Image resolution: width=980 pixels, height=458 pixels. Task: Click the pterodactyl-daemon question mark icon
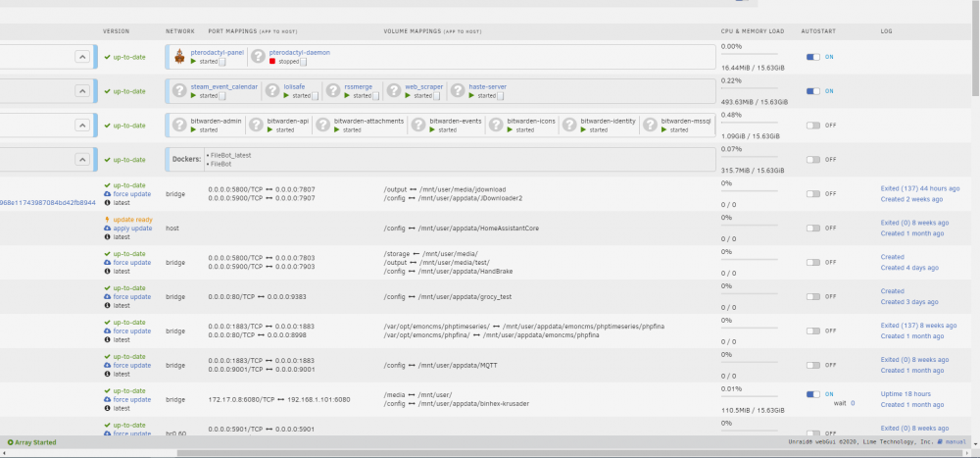coord(258,57)
